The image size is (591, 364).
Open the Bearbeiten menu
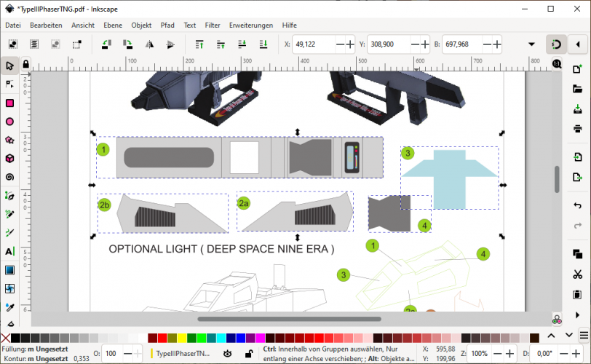coord(46,25)
